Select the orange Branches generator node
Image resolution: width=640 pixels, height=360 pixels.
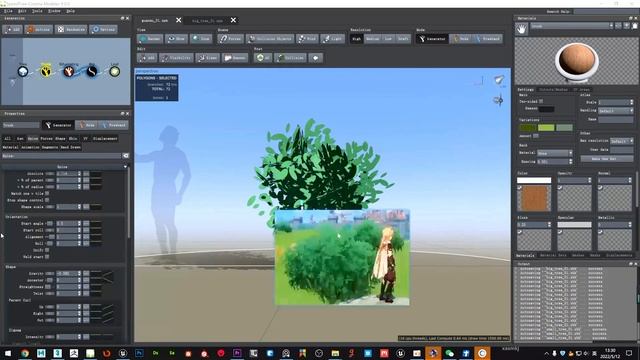pos(69,71)
